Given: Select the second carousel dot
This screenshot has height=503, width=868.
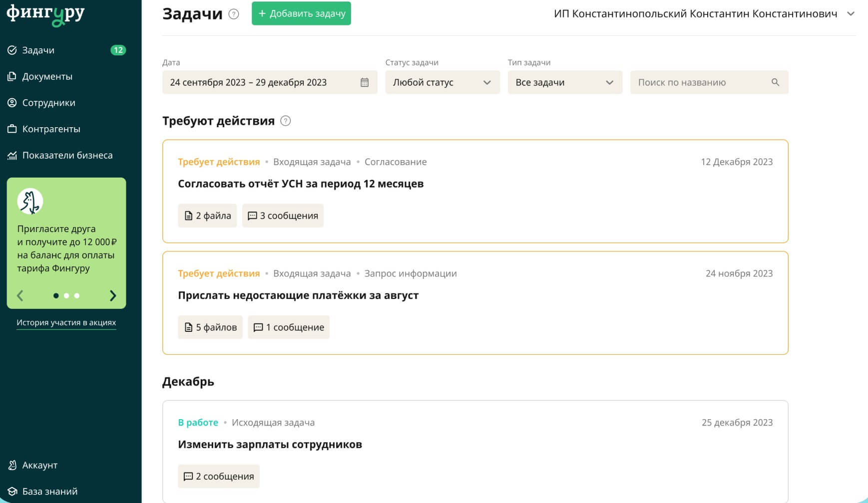Looking at the screenshot, I should [x=66, y=295].
